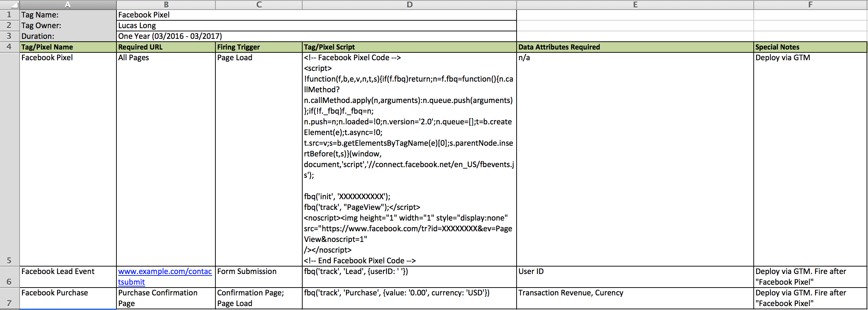Image resolution: width=868 pixels, height=310 pixels.
Task: Select 'Purchase Confirmation Page' cell
Action: click(166, 298)
